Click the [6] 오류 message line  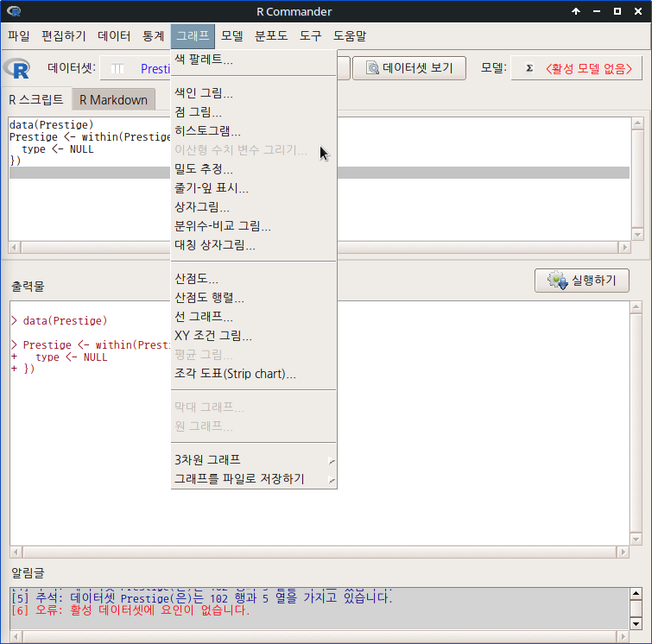coord(130,610)
